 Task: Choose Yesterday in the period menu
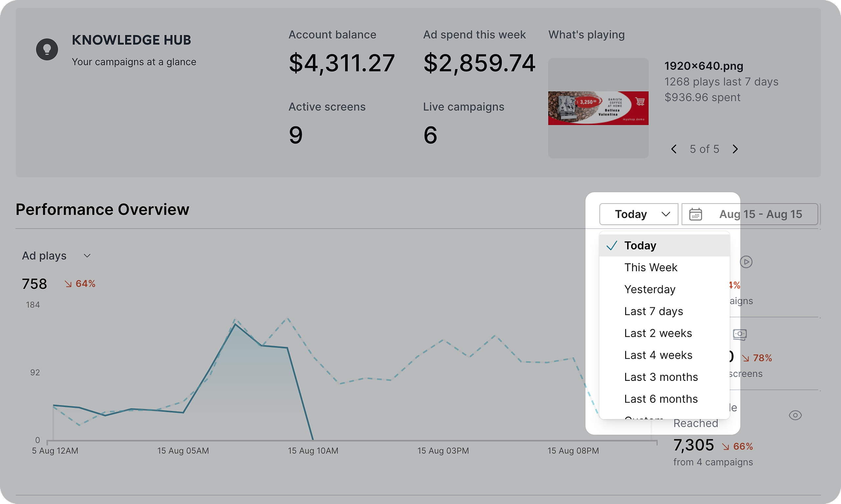[x=649, y=289]
